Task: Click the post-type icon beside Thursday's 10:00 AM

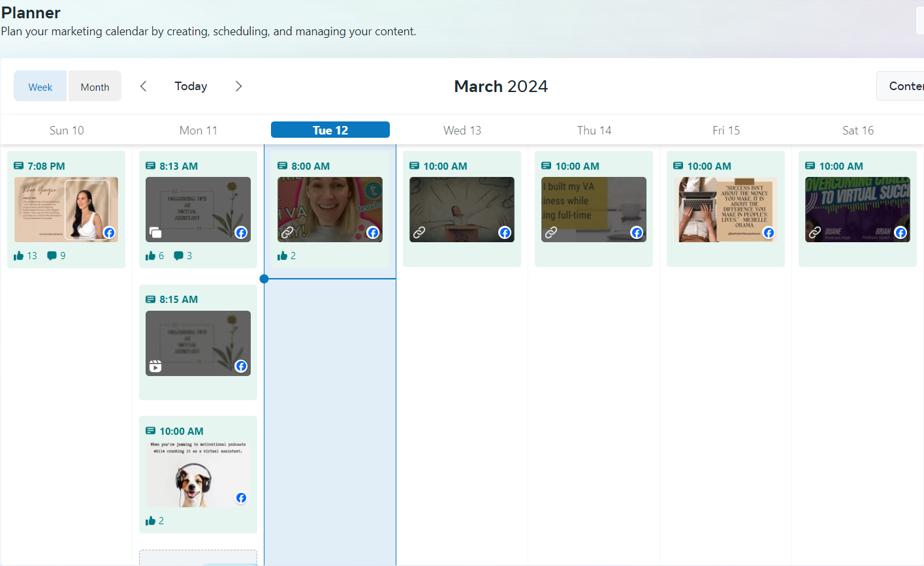Action: click(x=547, y=166)
